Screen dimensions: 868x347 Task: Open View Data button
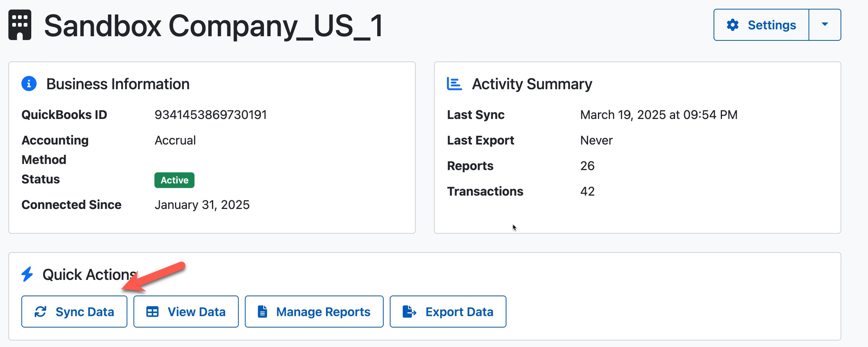[x=186, y=312]
